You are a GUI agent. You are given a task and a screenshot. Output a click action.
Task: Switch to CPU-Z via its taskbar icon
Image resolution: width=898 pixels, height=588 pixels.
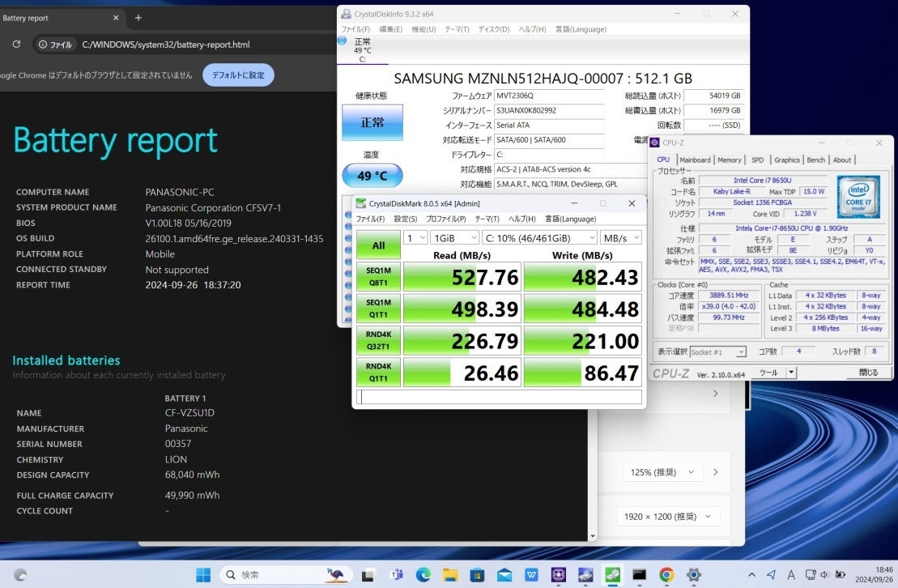click(559, 575)
